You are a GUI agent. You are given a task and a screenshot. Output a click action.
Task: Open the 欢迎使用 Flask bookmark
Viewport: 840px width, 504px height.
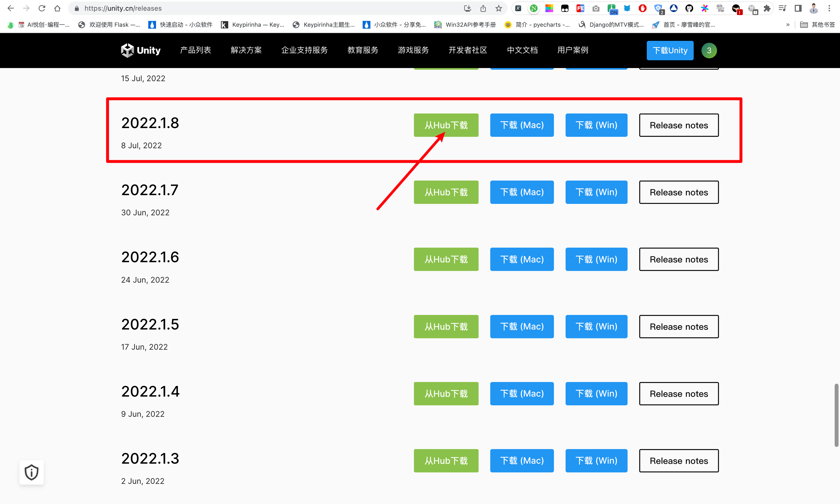click(x=109, y=25)
